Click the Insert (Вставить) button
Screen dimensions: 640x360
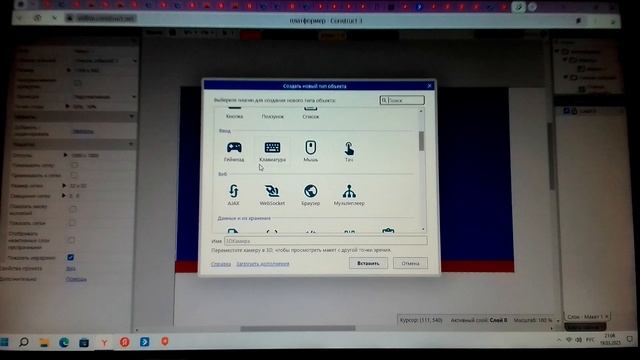(x=368, y=263)
